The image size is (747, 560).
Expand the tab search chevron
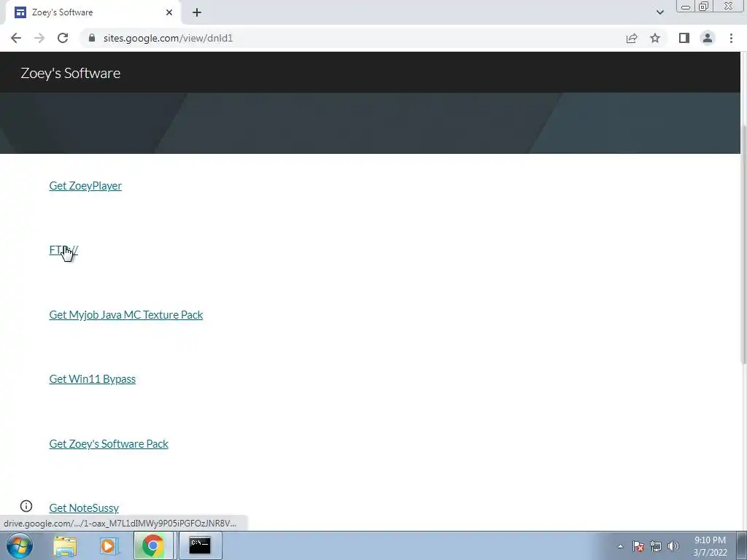tap(659, 12)
